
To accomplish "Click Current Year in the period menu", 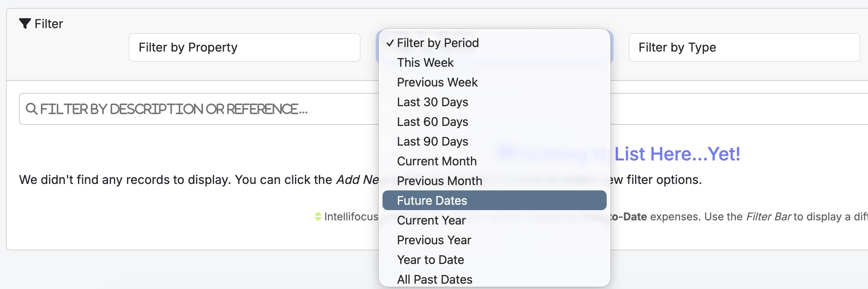I will [x=431, y=220].
